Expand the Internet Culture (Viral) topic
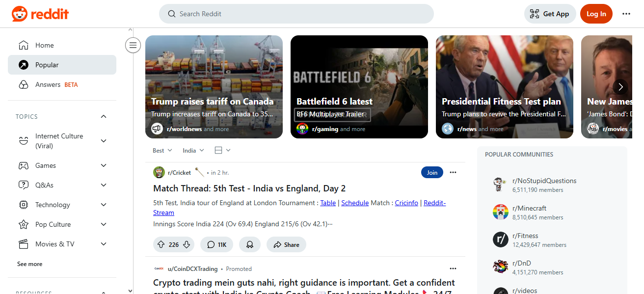 (104, 141)
